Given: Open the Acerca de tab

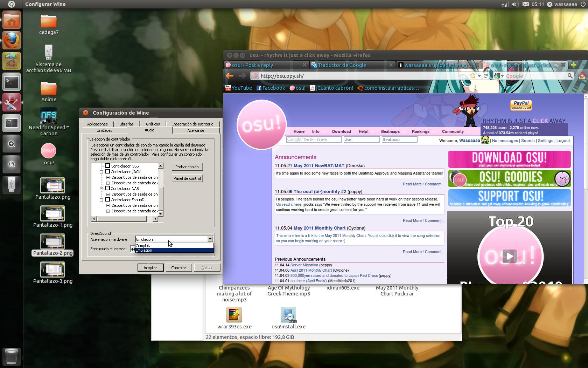Looking at the screenshot, I should (196, 130).
